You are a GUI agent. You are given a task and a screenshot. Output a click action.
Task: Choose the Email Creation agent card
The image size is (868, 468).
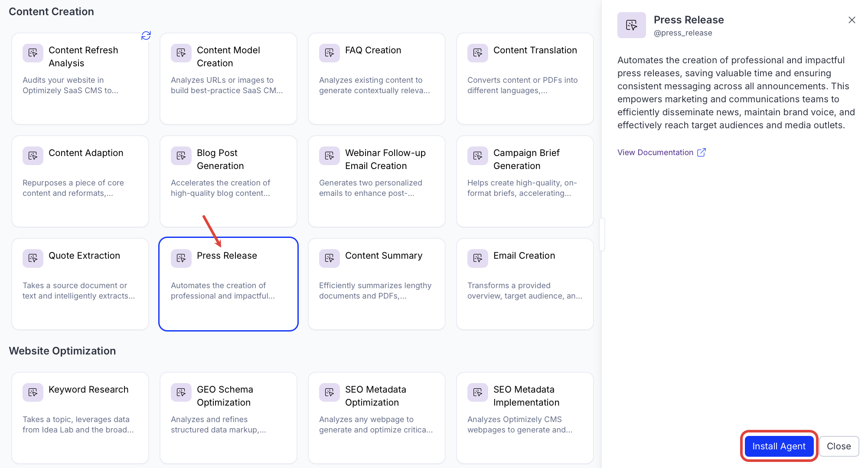pyautogui.click(x=525, y=284)
